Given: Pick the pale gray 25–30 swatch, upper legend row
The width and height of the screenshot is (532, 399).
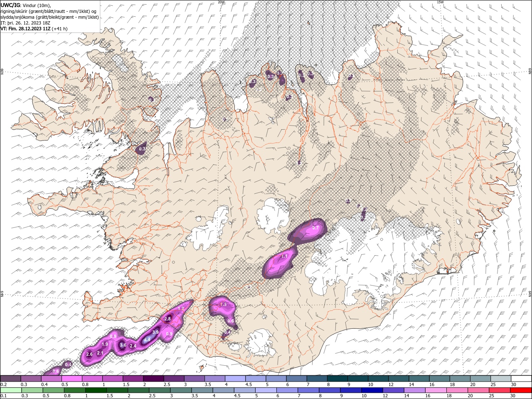Looking at the screenshot, I should [500, 378].
